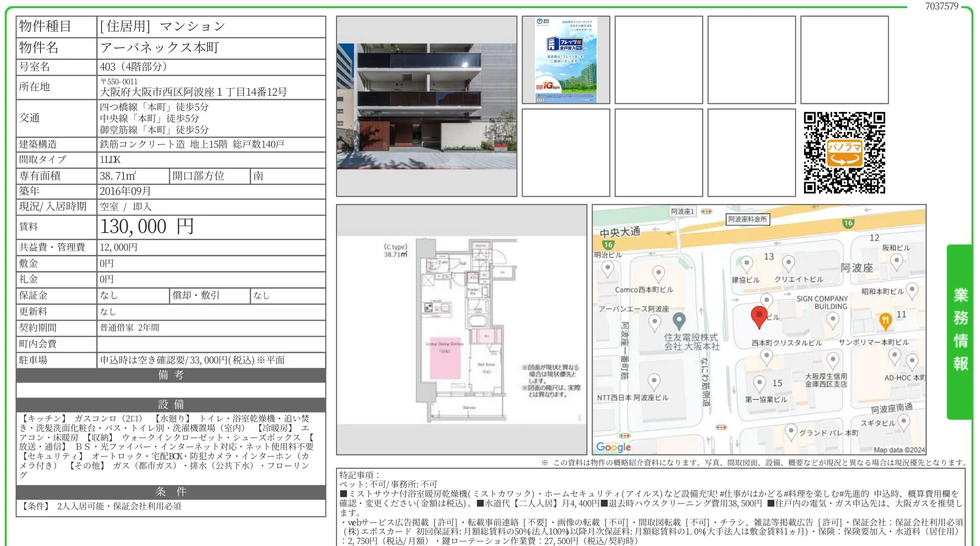Select the property name アーバネックス本町
980x546 pixels.
[x=160, y=48]
